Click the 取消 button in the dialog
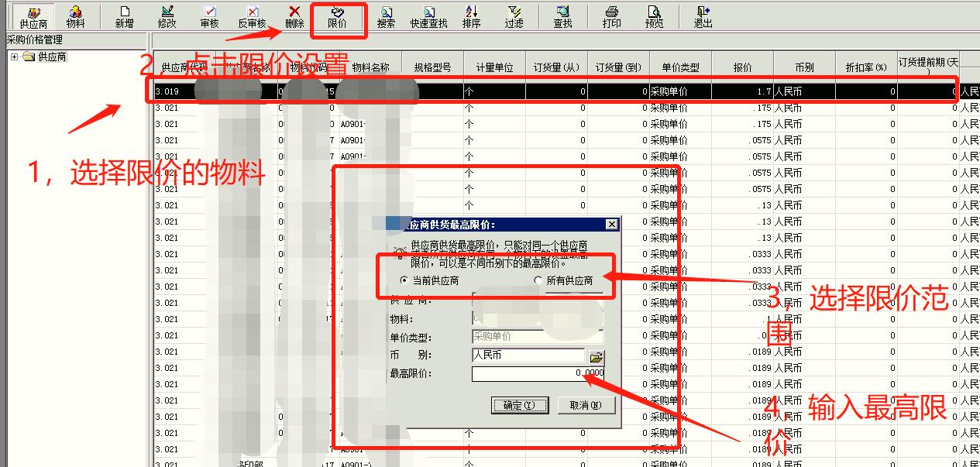 pyautogui.click(x=586, y=406)
